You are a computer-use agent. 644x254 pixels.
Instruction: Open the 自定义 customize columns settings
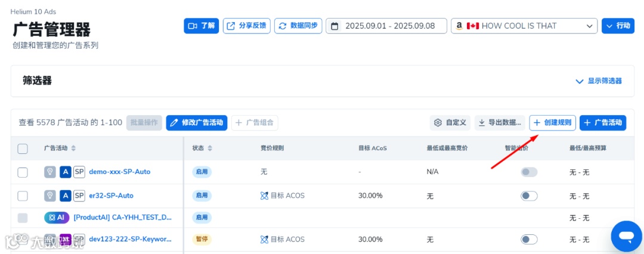450,122
